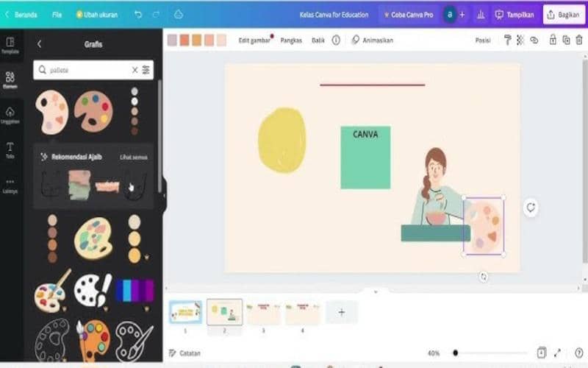The image size is (588, 368).
Task: Undo the last action
Action: (138, 15)
